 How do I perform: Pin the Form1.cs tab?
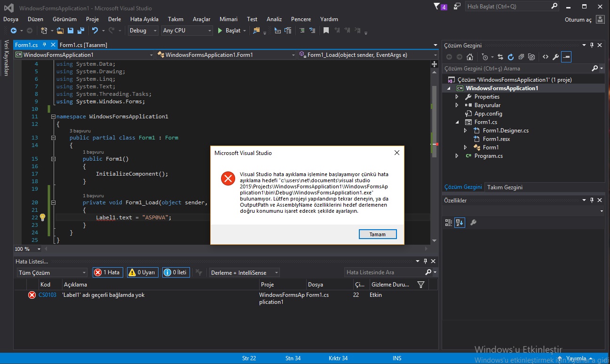click(x=45, y=45)
